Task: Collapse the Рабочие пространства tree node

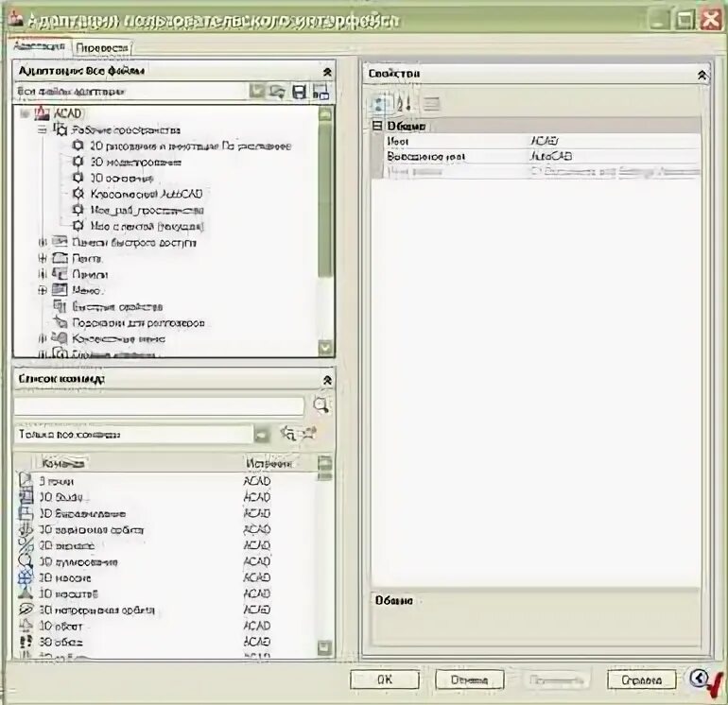Action: click(x=43, y=129)
